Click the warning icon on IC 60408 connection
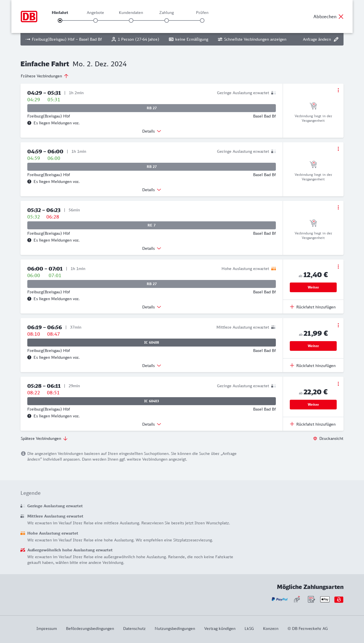Viewport: 364px width, 643px height. point(29,357)
